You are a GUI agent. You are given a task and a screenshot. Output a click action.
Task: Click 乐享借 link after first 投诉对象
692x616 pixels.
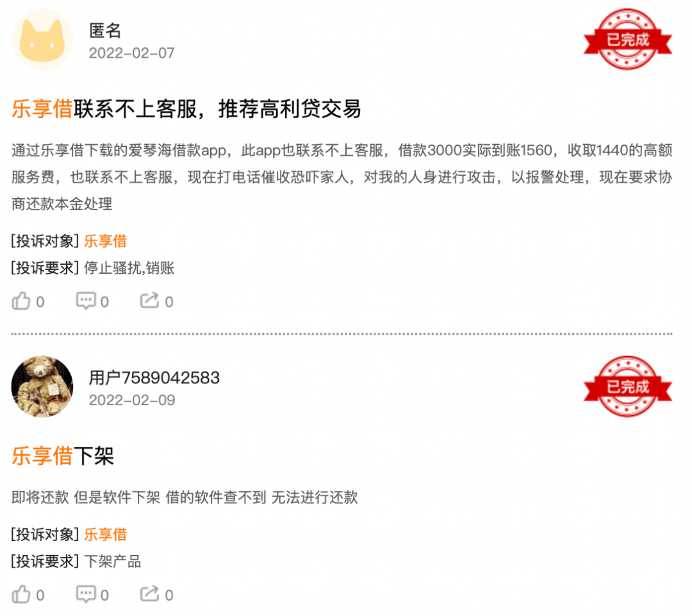(x=106, y=241)
